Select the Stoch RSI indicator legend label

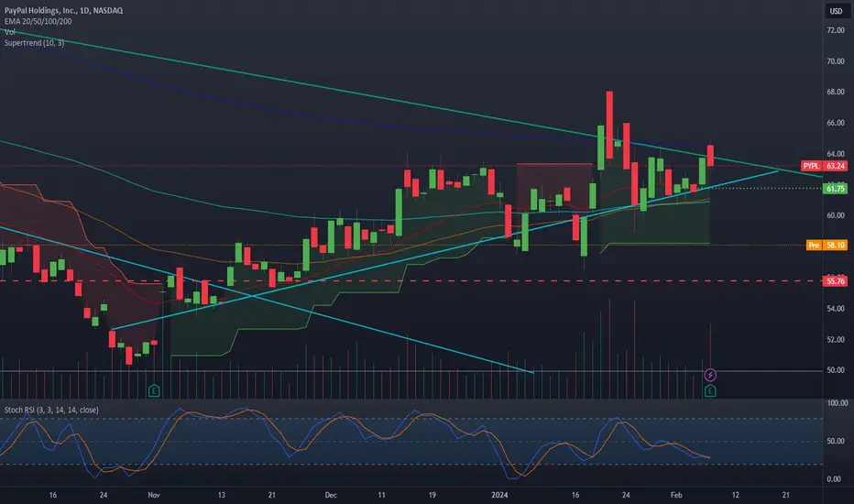point(51,410)
